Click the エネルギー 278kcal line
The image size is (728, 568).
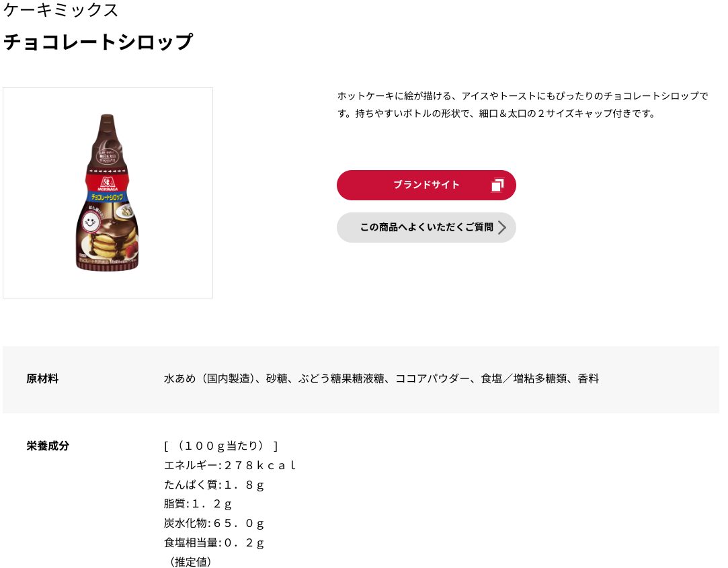point(230,465)
